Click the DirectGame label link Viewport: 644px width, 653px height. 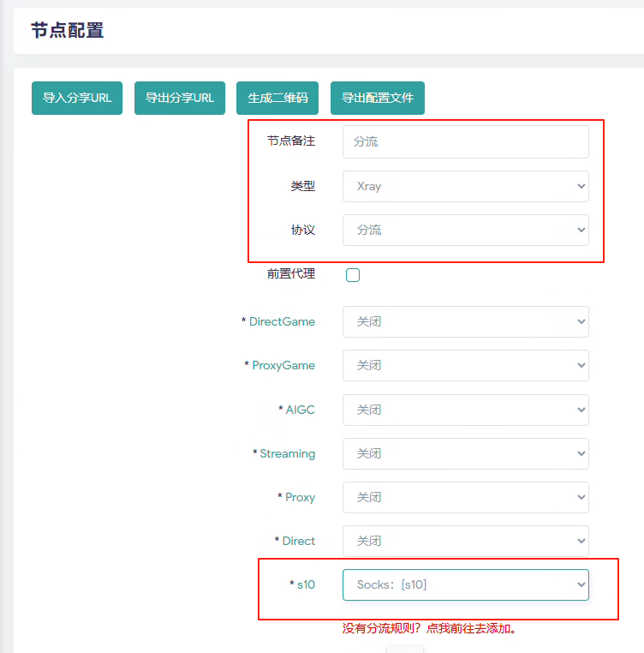point(282,322)
